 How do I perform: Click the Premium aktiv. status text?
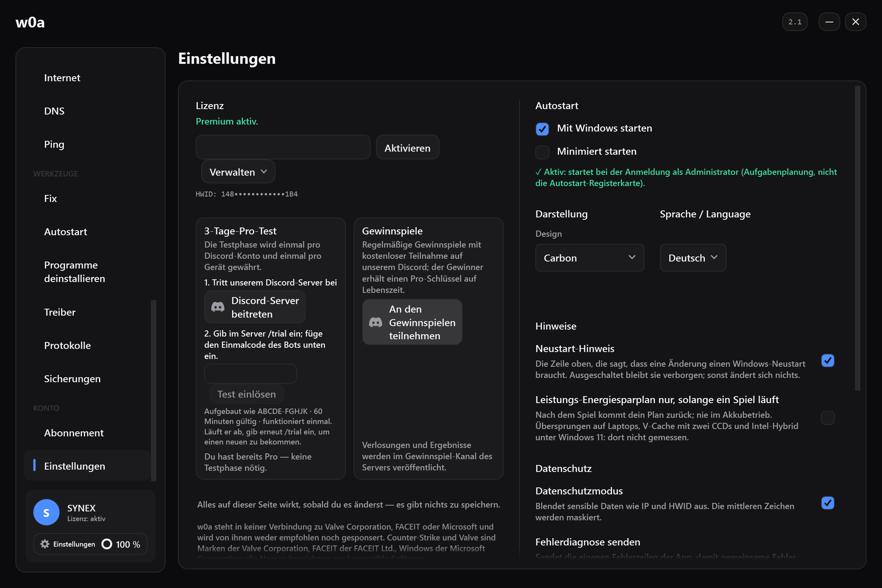point(227,121)
